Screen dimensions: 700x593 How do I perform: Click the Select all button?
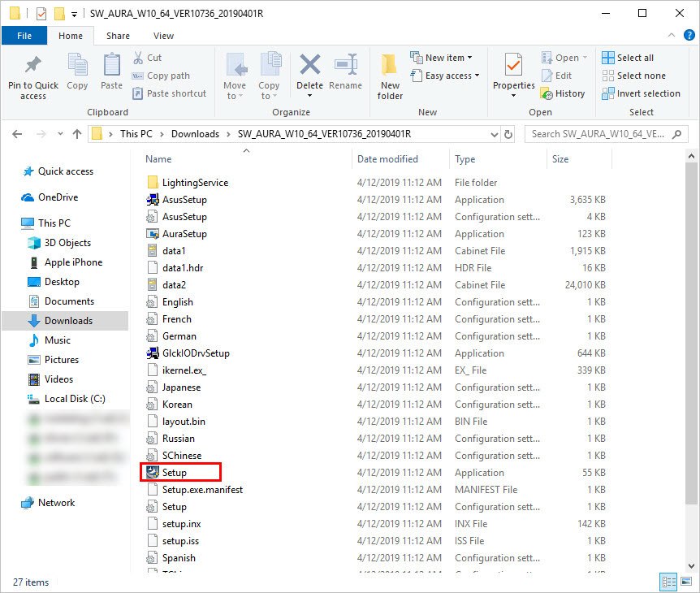pyautogui.click(x=628, y=58)
